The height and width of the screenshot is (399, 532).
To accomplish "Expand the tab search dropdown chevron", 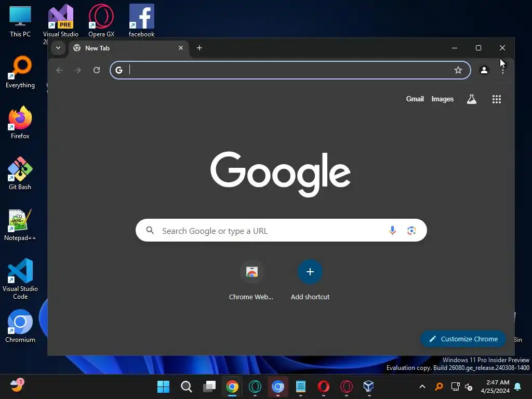I will point(58,48).
